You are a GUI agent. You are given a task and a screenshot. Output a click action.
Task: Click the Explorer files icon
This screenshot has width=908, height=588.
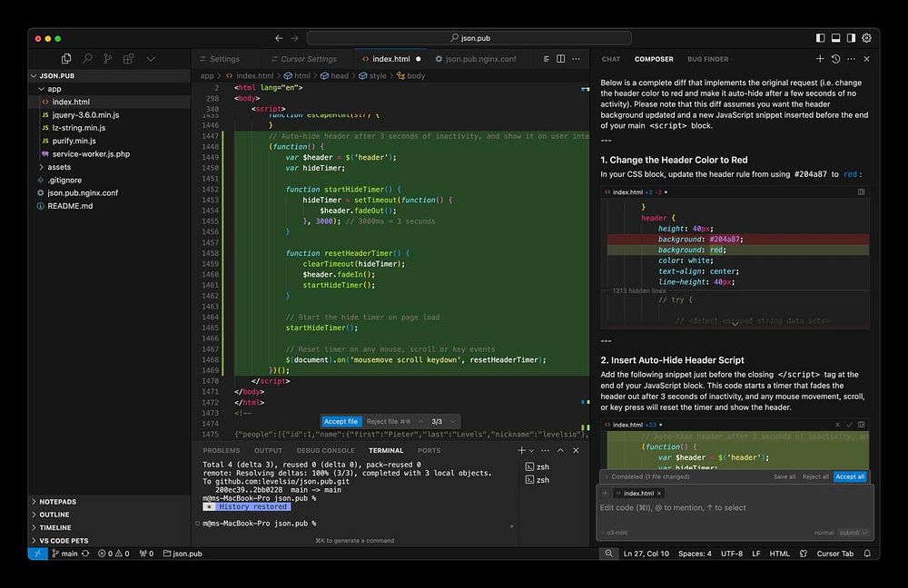67,59
